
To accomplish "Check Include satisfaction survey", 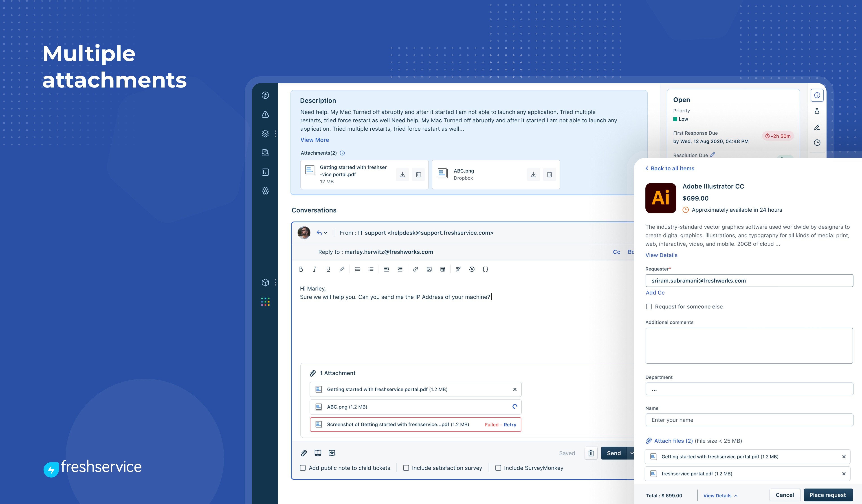I will [x=406, y=468].
